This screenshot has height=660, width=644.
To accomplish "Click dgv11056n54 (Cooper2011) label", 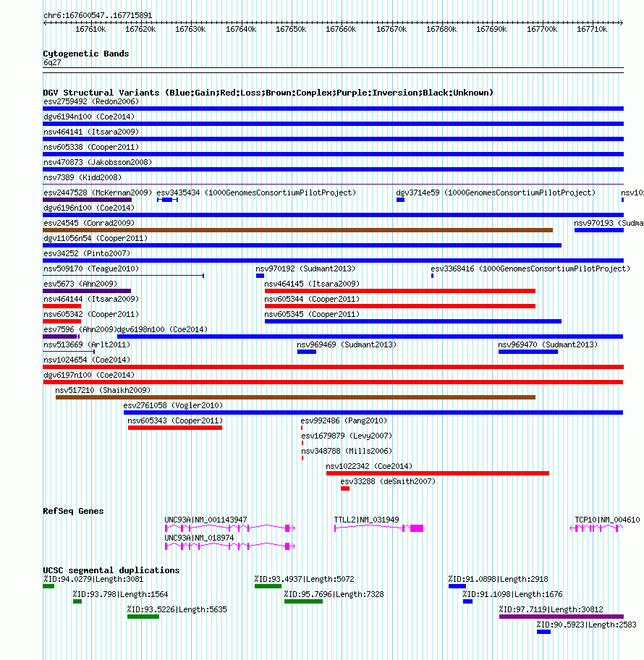I will point(96,238).
